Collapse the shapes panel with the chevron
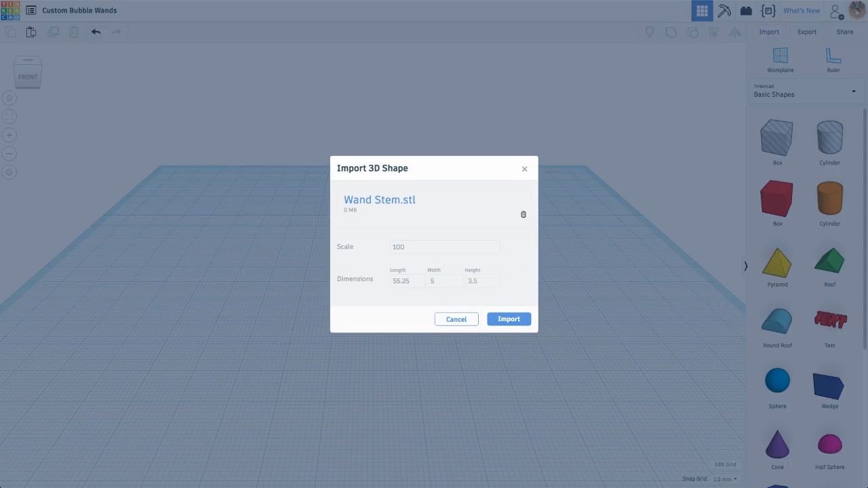 point(745,266)
